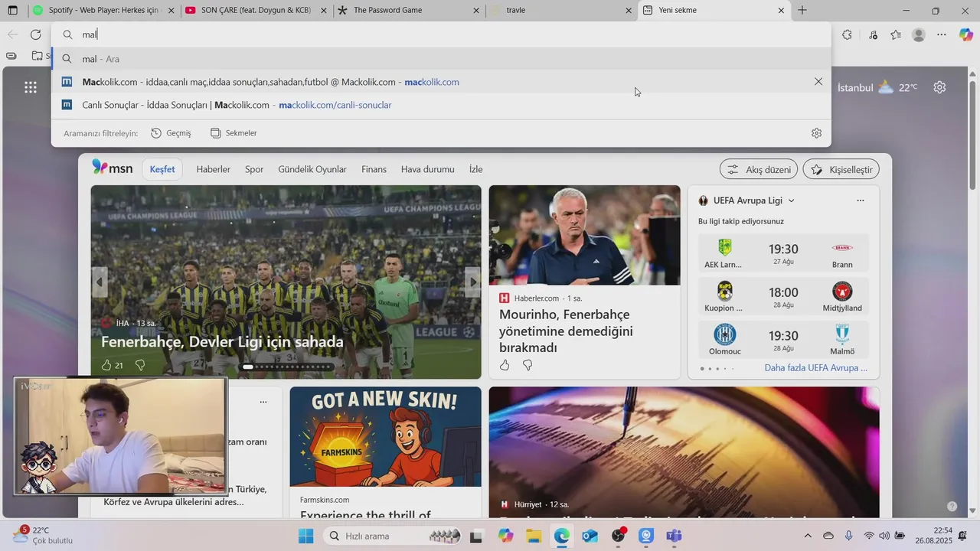
Task: Open the İstanbul 22°C weather widget
Action: [x=878, y=87]
